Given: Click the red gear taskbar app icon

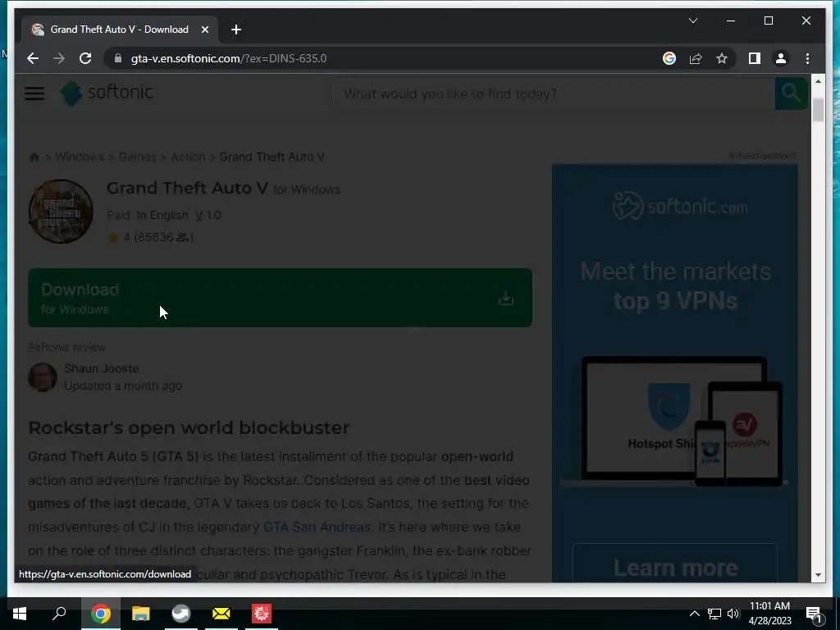Looking at the screenshot, I should [262, 614].
